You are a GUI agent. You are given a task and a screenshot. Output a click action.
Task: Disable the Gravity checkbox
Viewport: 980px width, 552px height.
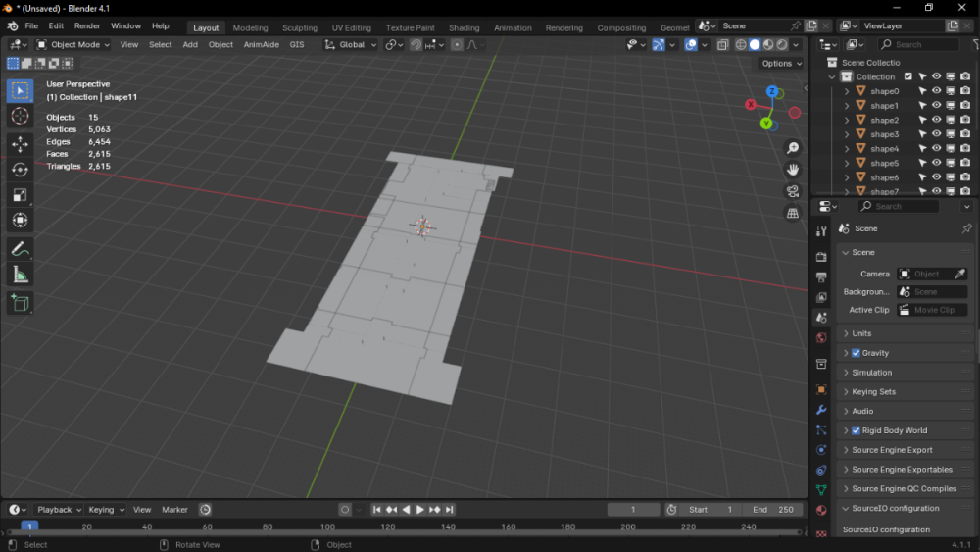click(856, 353)
